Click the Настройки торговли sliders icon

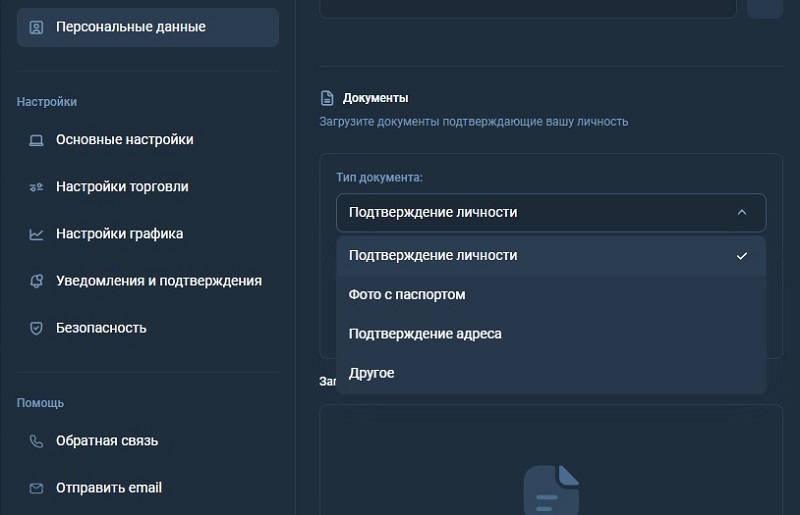tap(36, 187)
